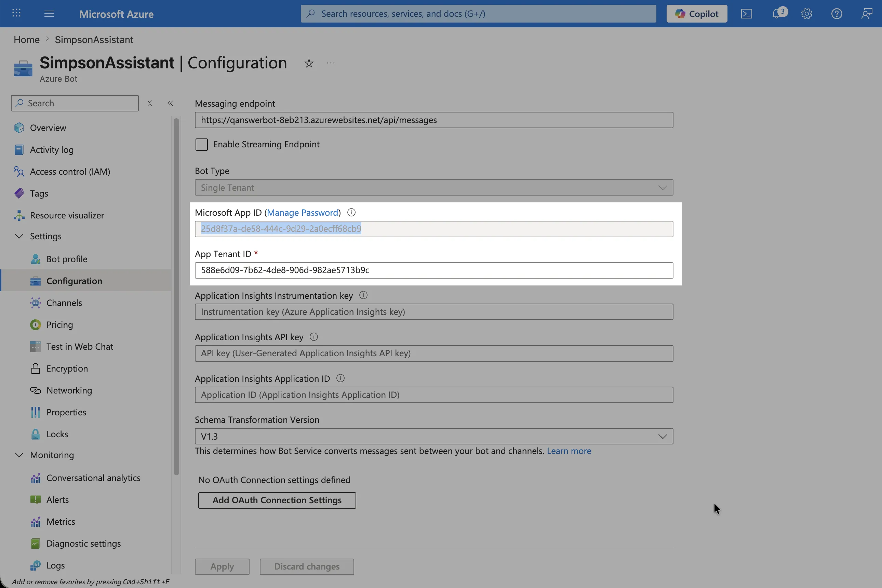Viewport: 882px width, 588px height.
Task: Focus the Application Insights API key input
Action: [434, 353]
